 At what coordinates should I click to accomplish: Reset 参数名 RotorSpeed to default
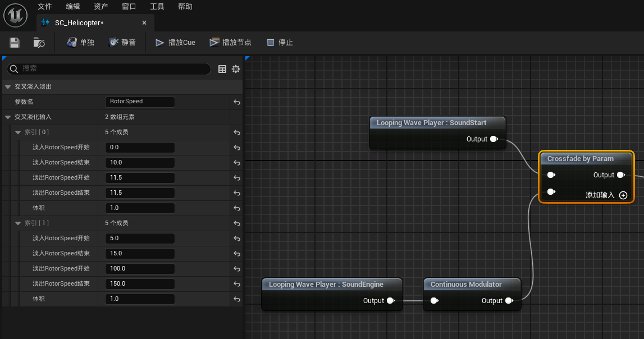(237, 102)
